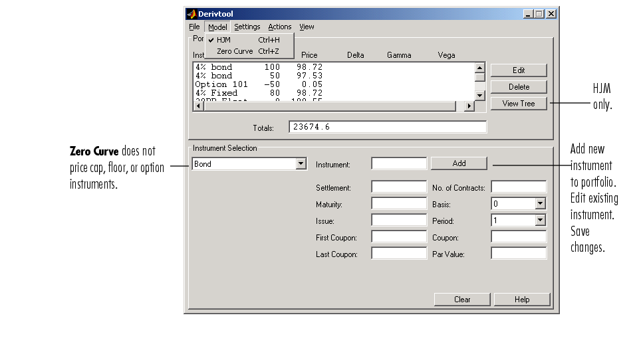Click the View Tree button

pos(519,104)
